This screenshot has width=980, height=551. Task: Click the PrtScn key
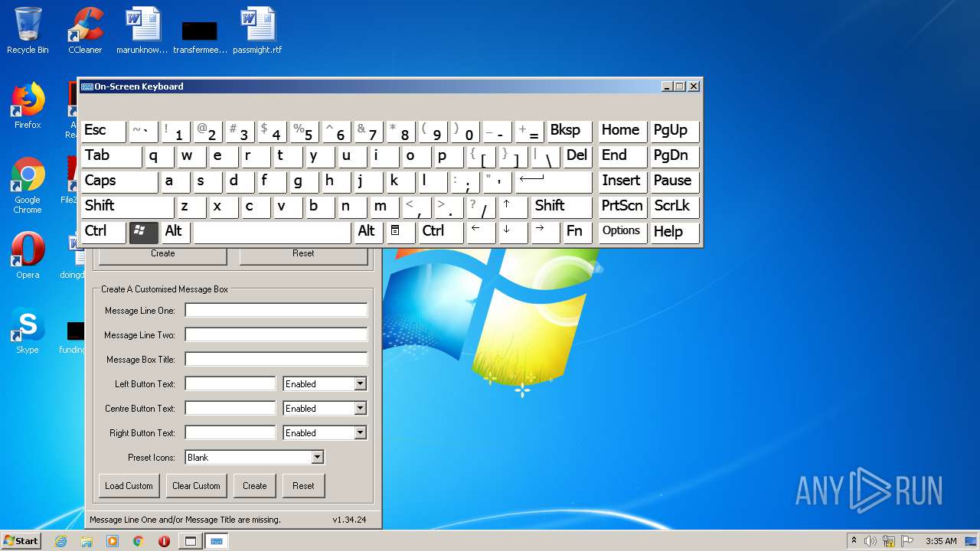[x=622, y=207]
